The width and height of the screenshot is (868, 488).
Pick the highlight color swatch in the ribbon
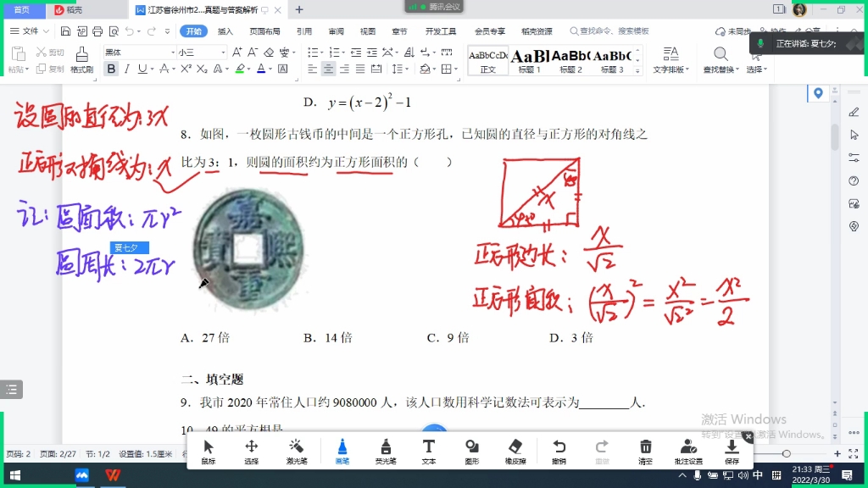(239, 68)
